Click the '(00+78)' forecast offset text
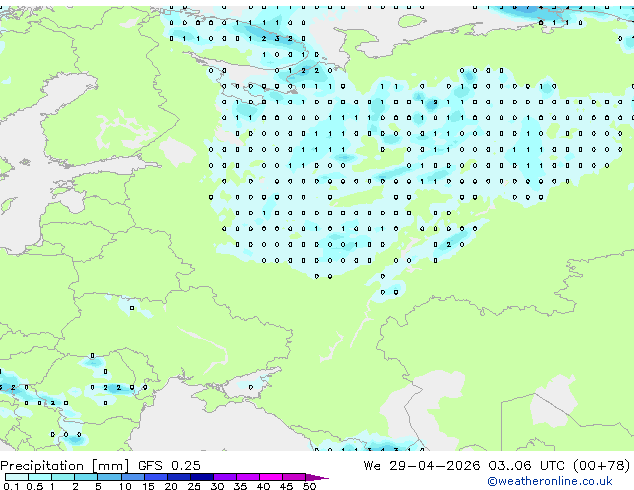The image size is (634, 490). (x=602, y=465)
